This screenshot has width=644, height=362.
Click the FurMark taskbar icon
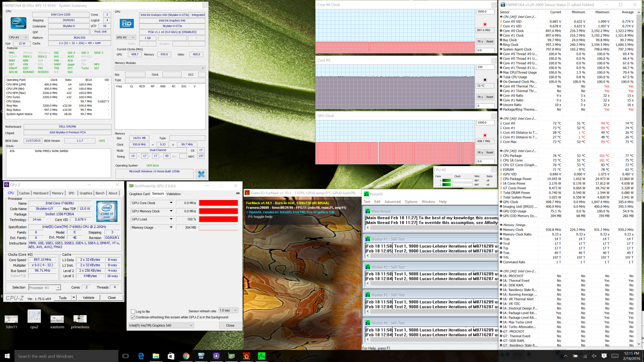coord(246,356)
